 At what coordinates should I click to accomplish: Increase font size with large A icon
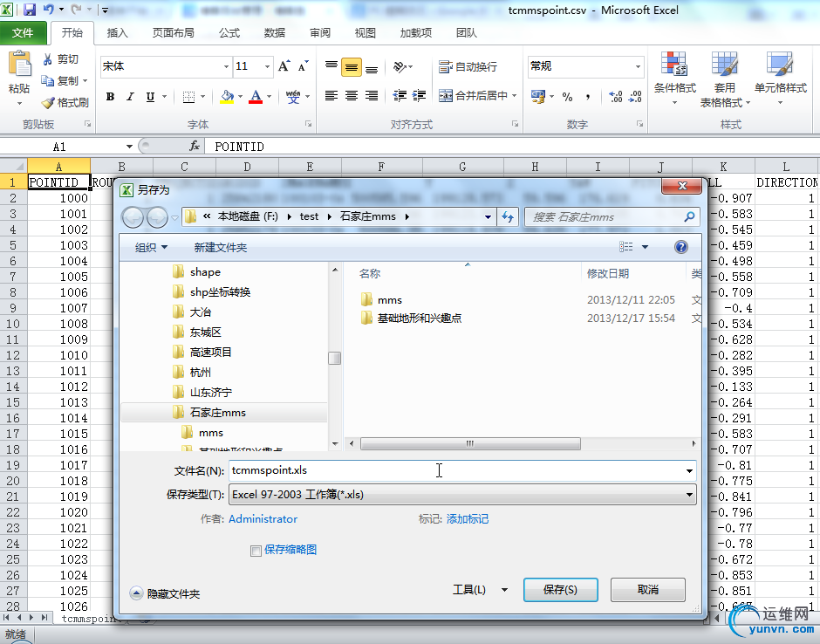pos(284,66)
